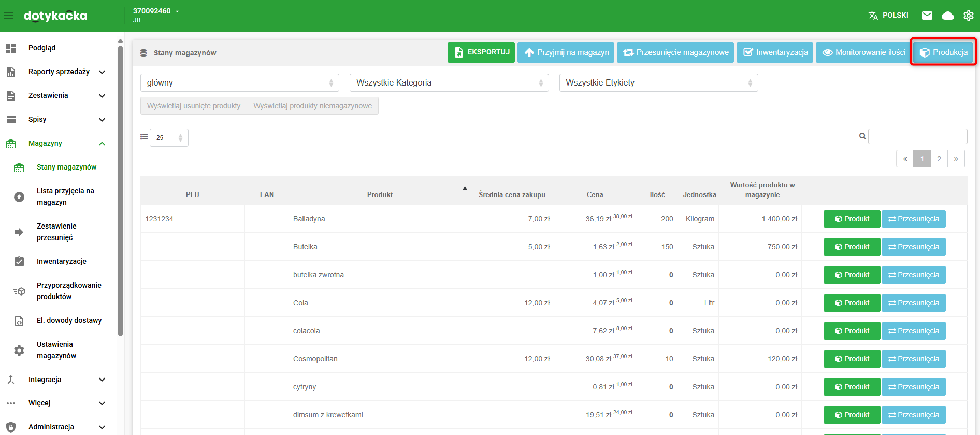This screenshot has width=980, height=435.
Task: Open the główny warehouse dropdown
Action: coord(239,83)
